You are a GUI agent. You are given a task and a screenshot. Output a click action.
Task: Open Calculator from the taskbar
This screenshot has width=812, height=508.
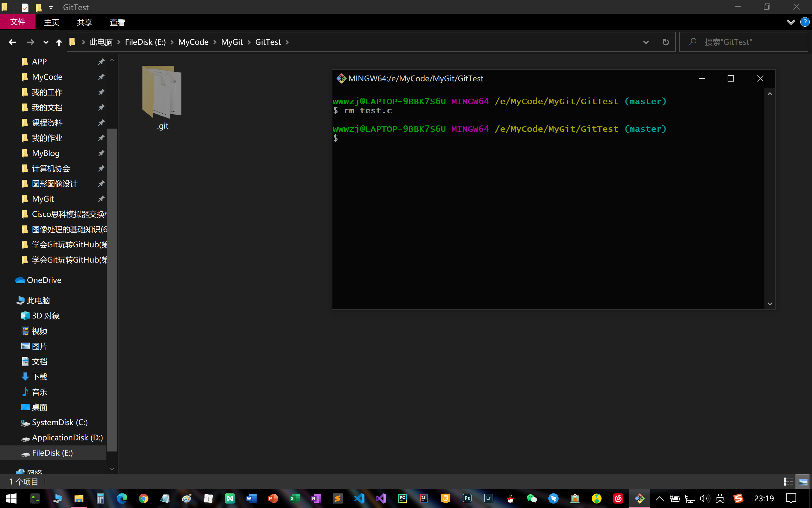pyautogui.click(x=100, y=498)
